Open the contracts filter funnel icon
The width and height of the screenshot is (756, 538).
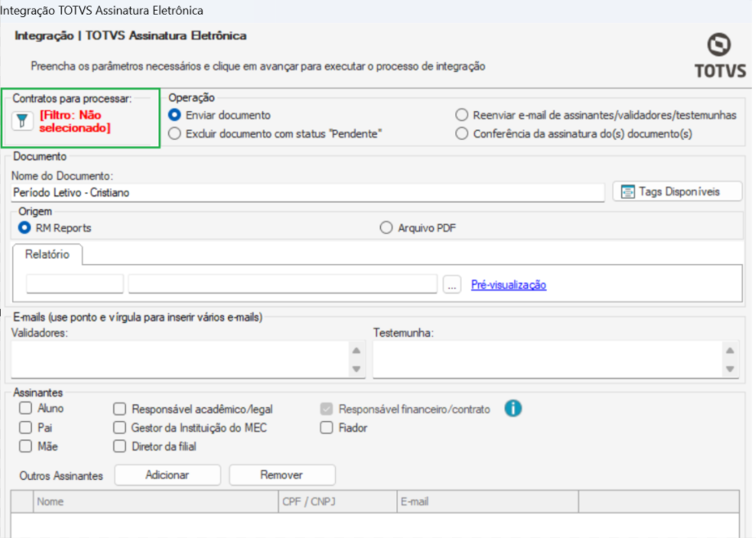click(22, 121)
